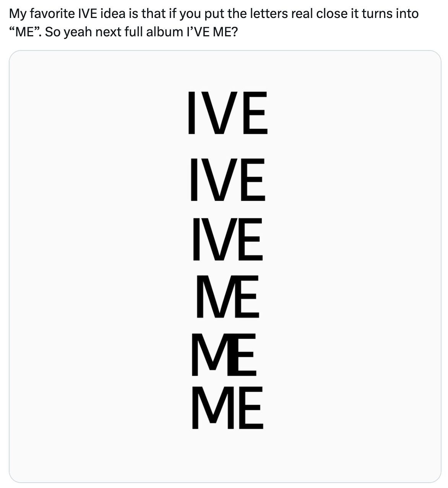Click the bottom ME line in image
This screenshot has height=488, width=448.
(227, 408)
